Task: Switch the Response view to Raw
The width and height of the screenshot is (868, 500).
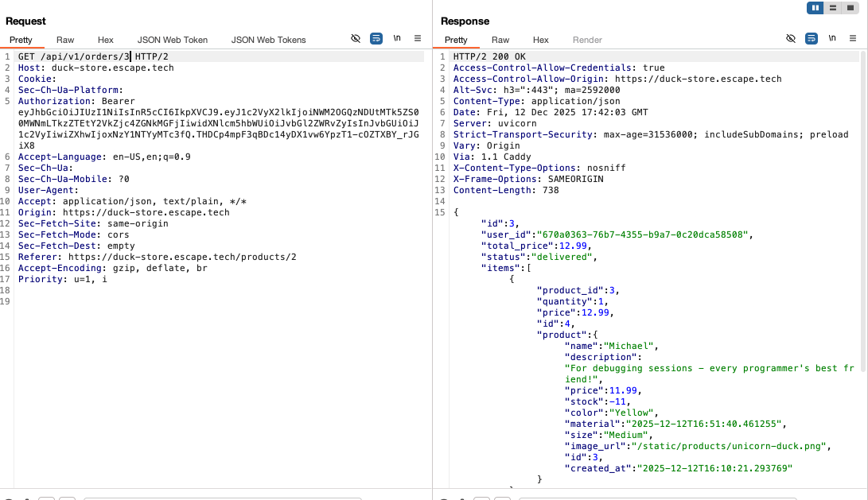Action: tap(501, 39)
